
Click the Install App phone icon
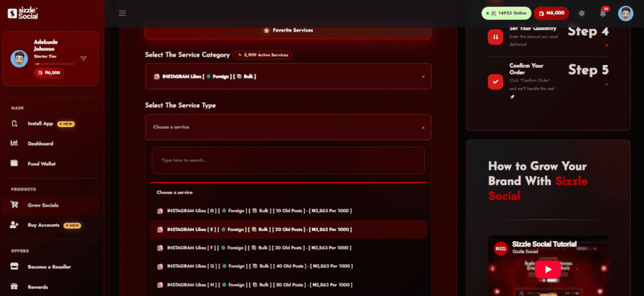pyautogui.click(x=14, y=123)
